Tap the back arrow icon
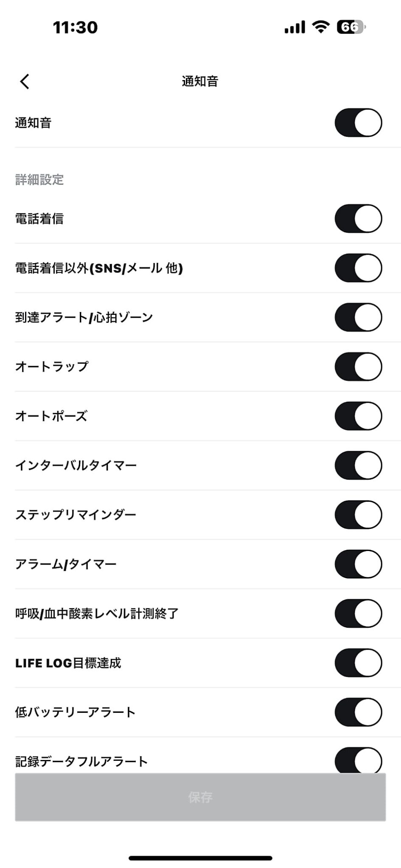This screenshot has width=401, height=868. click(x=25, y=81)
